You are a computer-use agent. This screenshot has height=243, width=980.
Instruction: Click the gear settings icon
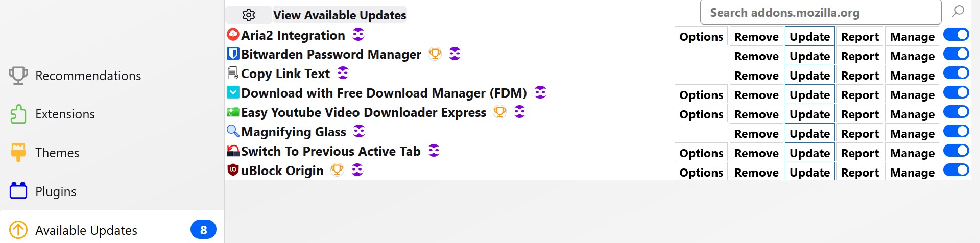(249, 15)
